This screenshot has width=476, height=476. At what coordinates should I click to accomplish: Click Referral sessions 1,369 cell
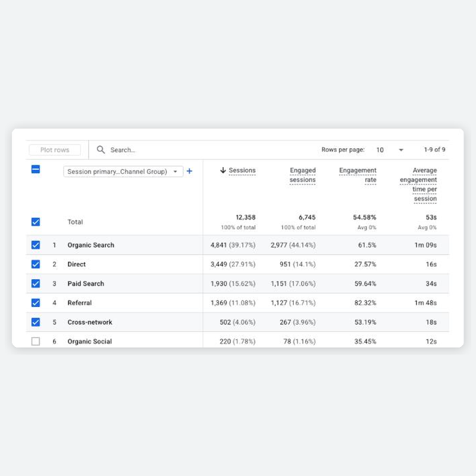(233, 303)
